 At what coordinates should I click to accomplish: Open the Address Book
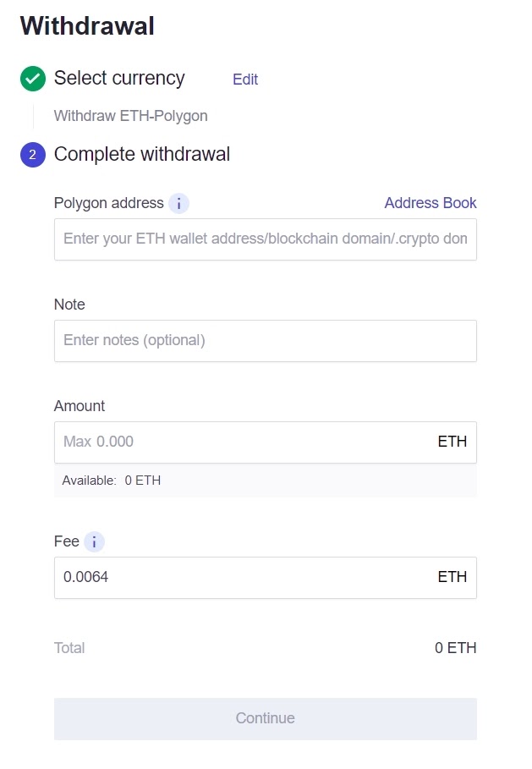(x=430, y=203)
